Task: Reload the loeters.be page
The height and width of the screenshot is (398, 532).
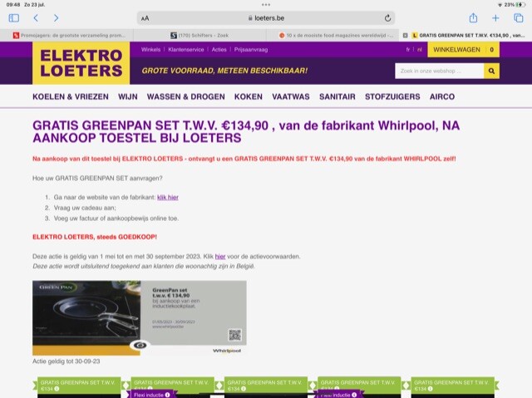Action: pyautogui.click(x=387, y=18)
